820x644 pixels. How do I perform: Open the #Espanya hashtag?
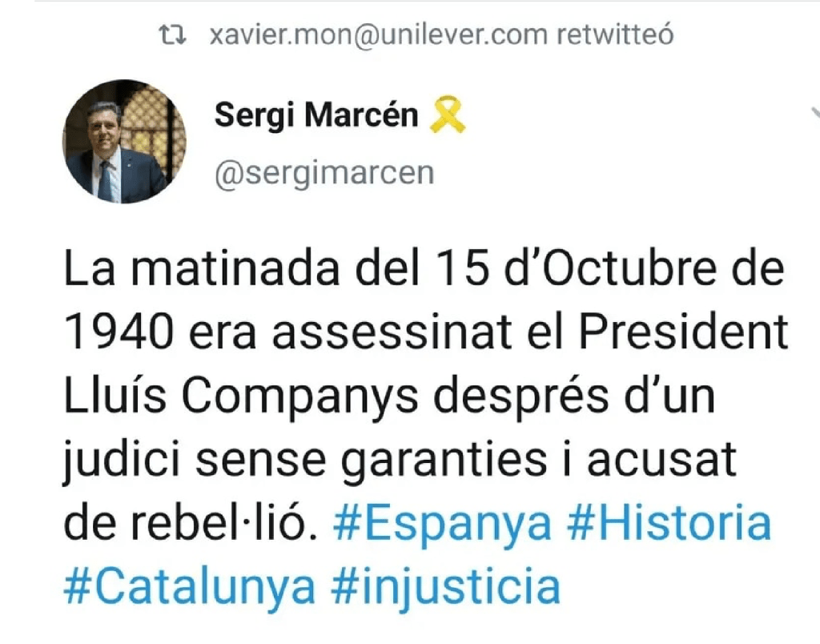click(441, 525)
